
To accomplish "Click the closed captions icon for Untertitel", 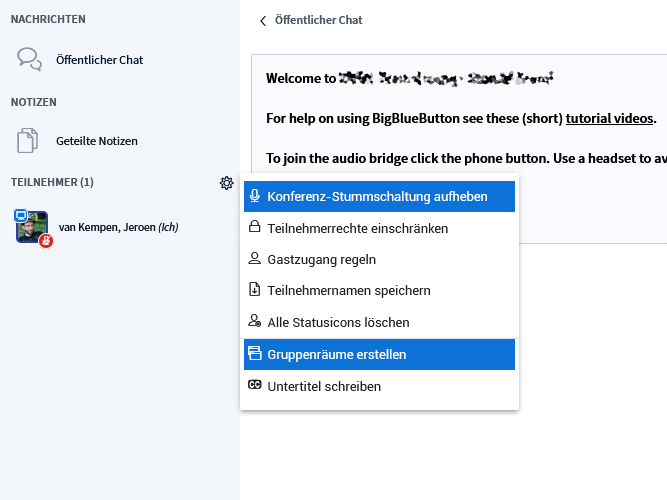I will 255,386.
